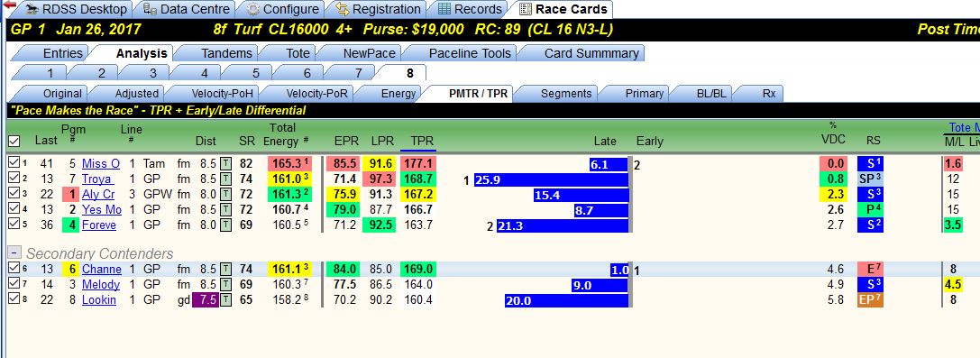The height and width of the screenshot is (358, 980).
Task: Open the Miss O horse link
Action: click(x=101, y=164)
